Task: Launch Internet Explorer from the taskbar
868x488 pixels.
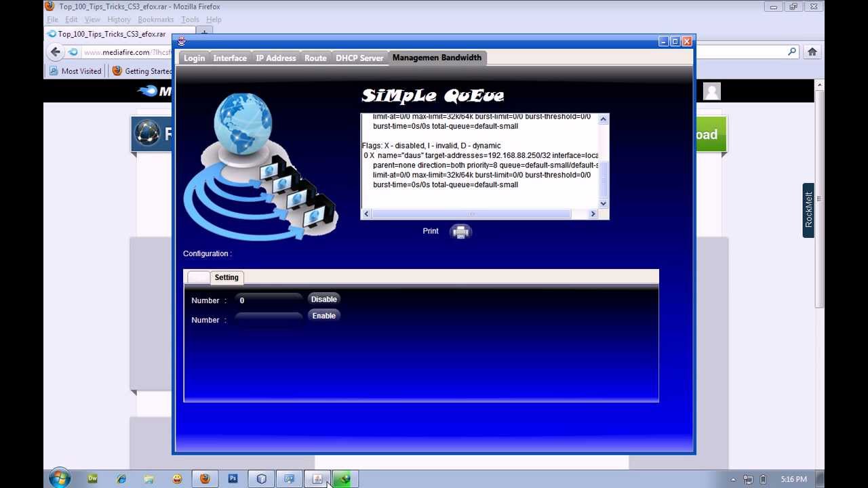Action: click(x=121, y=479)
